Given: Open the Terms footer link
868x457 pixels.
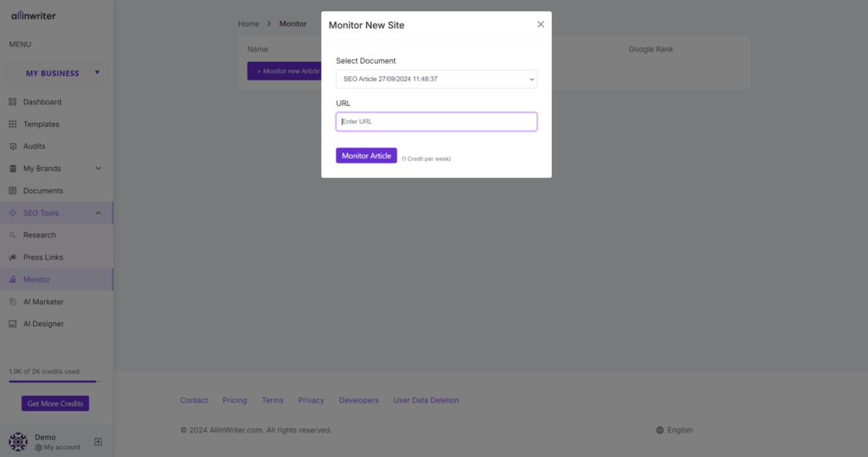Looking at the screenshot, I should click(x=272, y=400).
